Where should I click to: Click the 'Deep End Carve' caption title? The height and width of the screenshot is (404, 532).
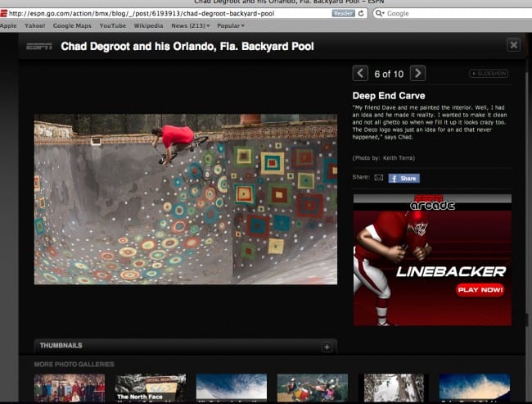(389, 96)
